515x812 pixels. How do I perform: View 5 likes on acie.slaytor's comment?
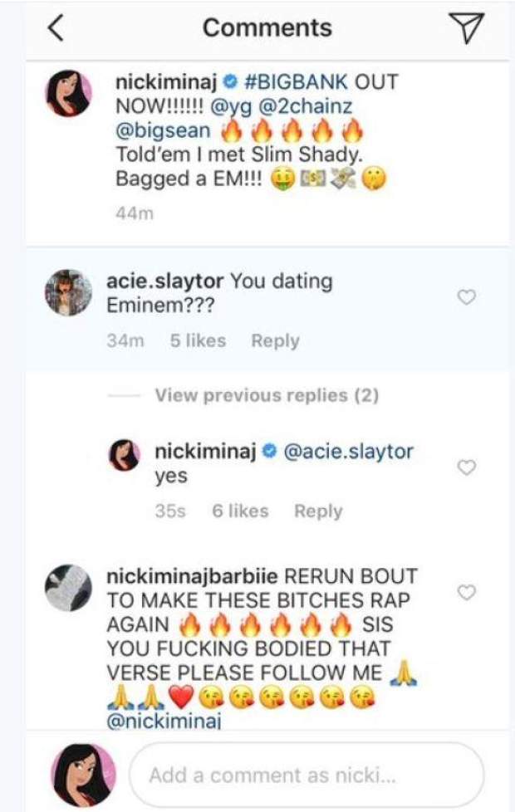coord(198,340)
